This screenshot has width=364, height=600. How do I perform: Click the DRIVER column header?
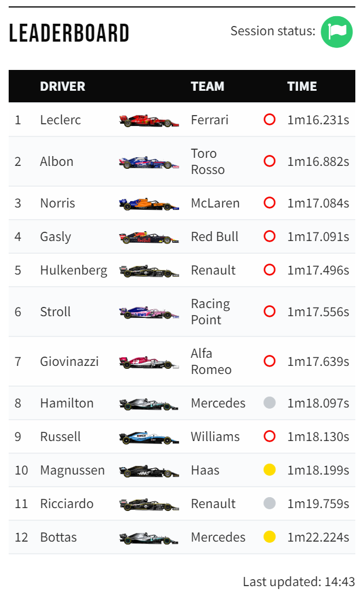click(63, 87)
